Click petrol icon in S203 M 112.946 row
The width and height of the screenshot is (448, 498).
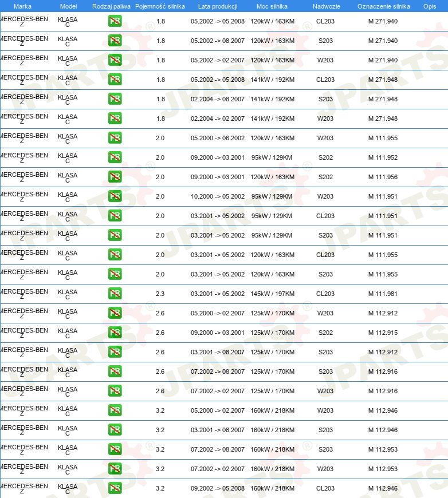115,430
